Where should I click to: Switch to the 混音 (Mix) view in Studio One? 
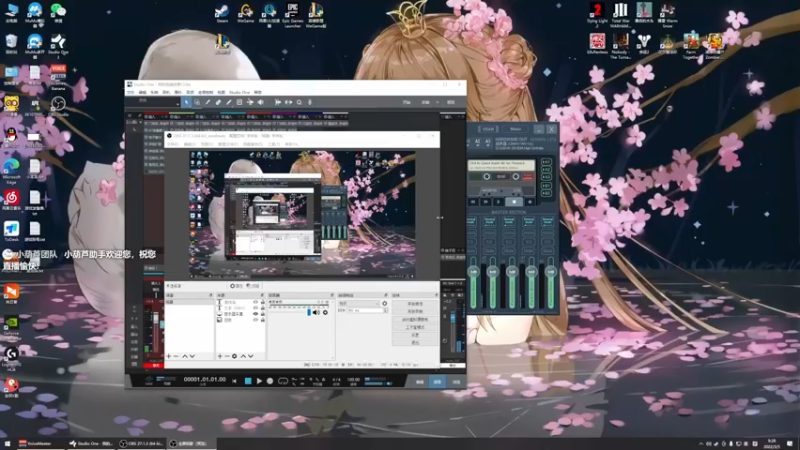click(x=437, y=382)
